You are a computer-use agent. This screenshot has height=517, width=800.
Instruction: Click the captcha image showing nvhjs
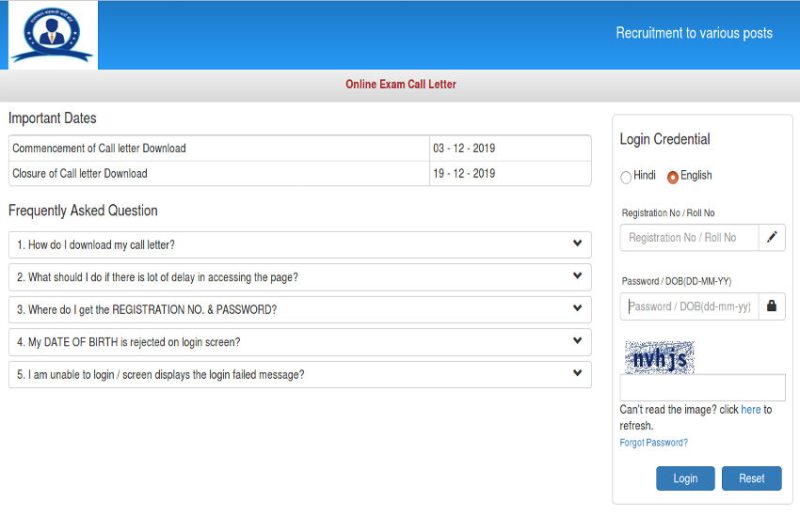click(660, 357)
